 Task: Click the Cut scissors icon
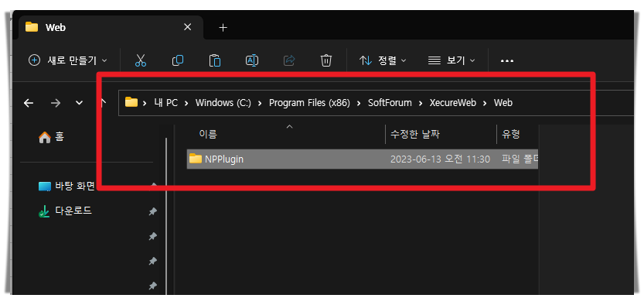tap(141, 60)
